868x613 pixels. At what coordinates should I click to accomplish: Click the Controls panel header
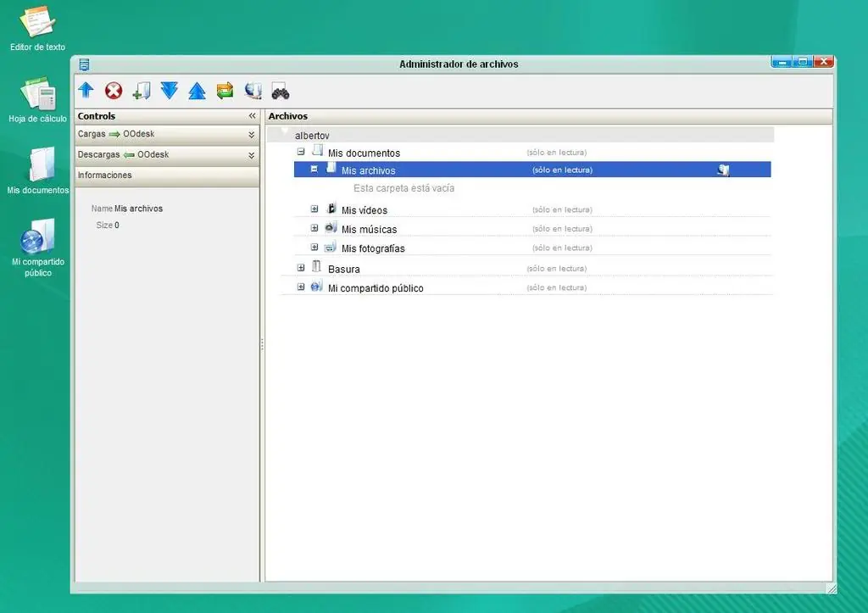tap(167, 116)
